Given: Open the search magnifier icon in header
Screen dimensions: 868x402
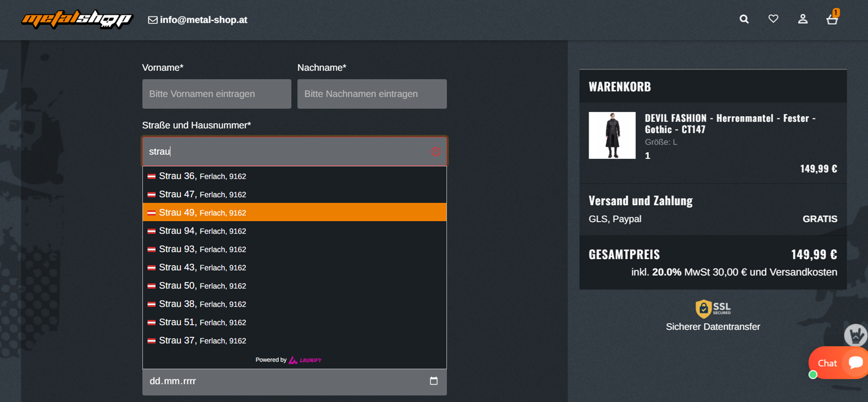Looking at the screenshot, I should pos(744,19).
